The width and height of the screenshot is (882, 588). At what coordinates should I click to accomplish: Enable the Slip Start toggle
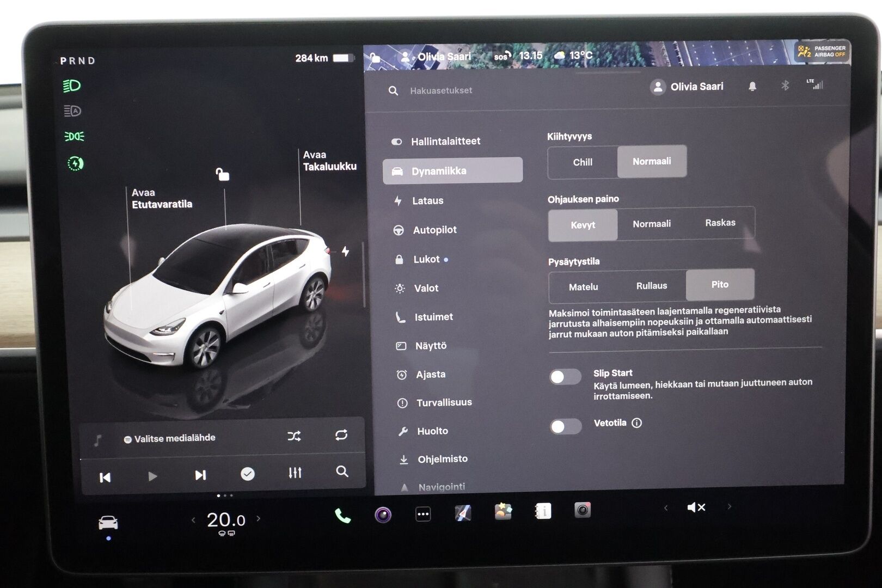[x=566, y=376]
